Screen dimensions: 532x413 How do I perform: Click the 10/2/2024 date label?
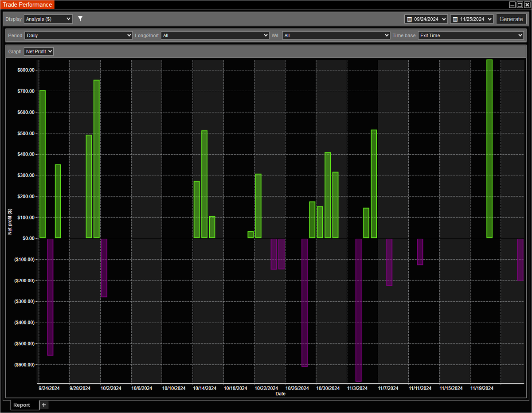click(111, 388)
